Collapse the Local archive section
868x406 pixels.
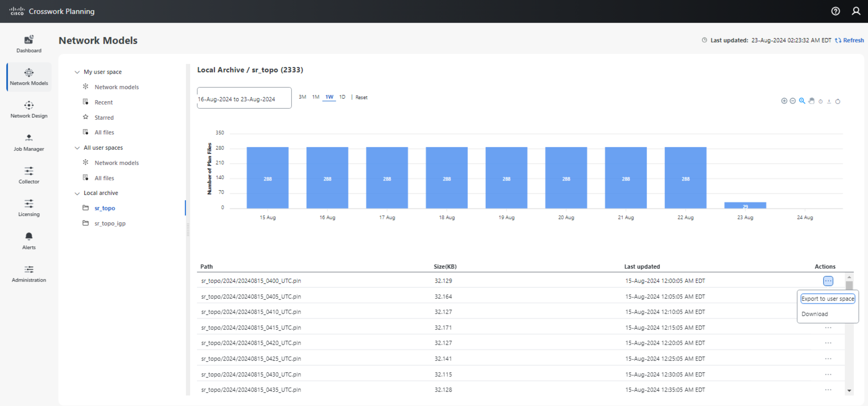click(x=77, y=193)
